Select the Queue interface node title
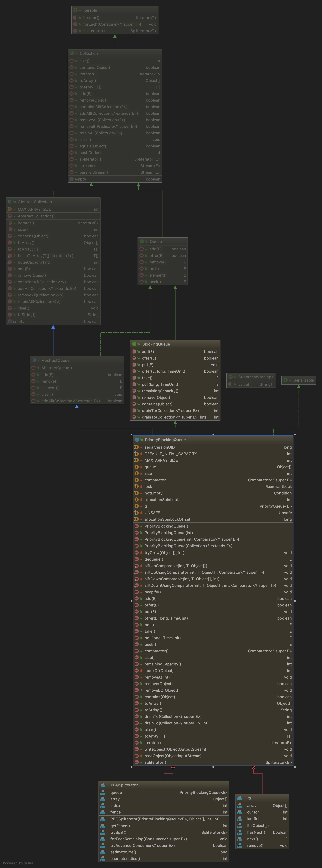The width and height of the screenshot is (322, 868). [x=156, y=242]
